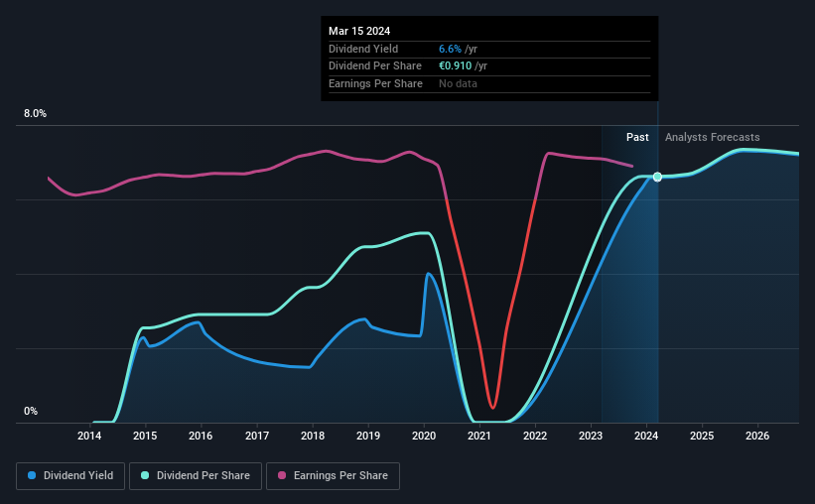Screen dimensions: 815x504
Task: Click the No data earnings value
Action: [458, 83]
